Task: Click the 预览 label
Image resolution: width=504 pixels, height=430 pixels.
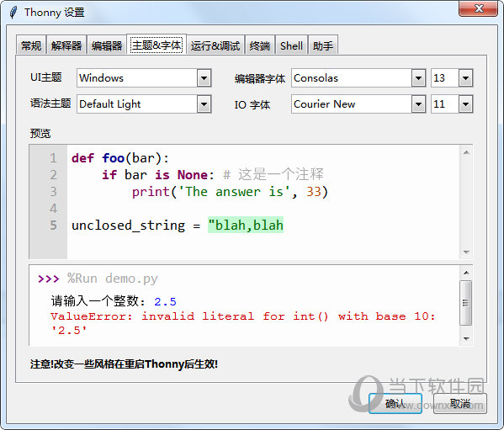Action: pos(40,133)
